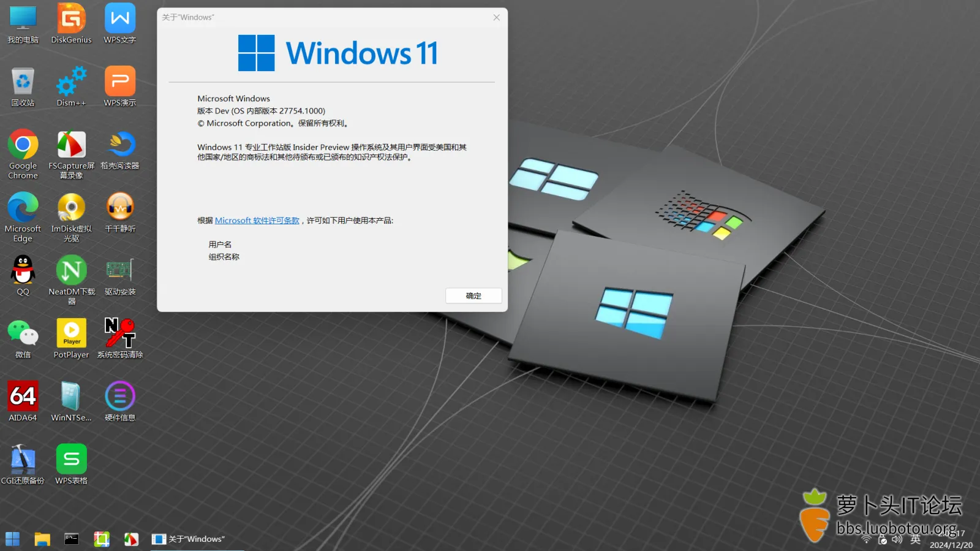Viewport: 980px width, 551px height.
Task: Open WPS演示 shortcut
Action: (120, 87)
